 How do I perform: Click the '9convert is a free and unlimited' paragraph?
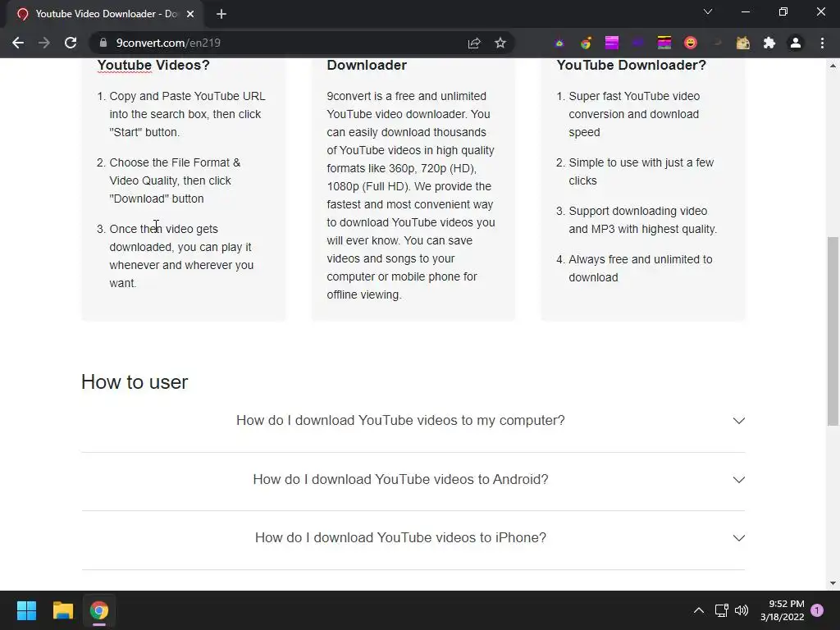point(411,195)
